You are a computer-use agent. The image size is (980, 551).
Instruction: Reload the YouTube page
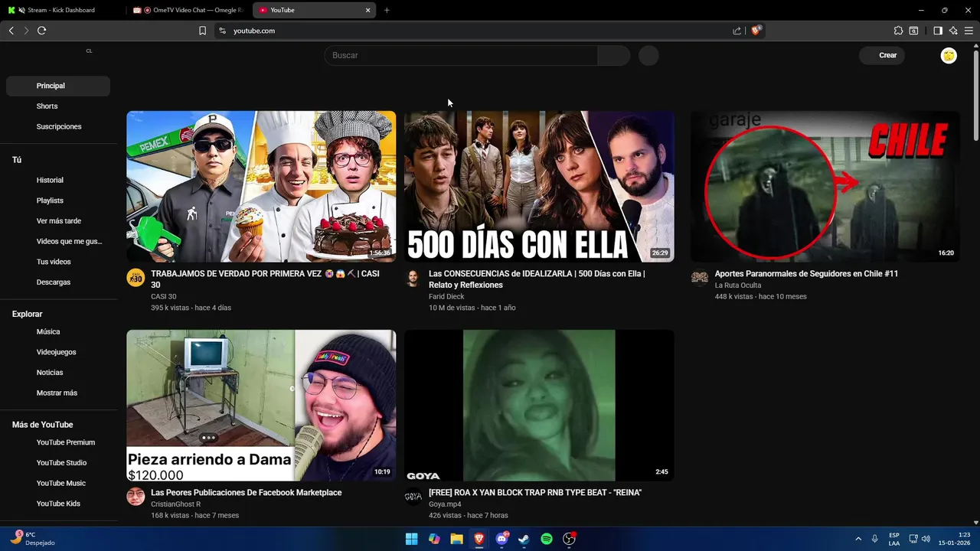coord(41,31)
